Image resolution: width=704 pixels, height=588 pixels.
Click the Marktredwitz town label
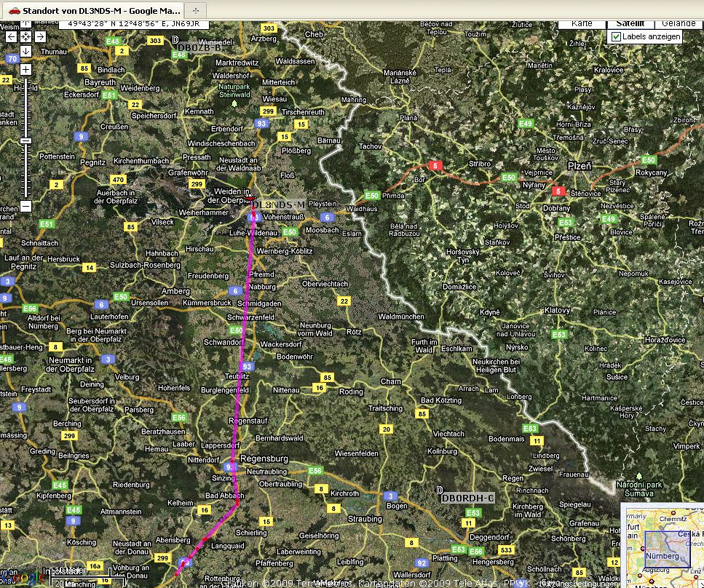[x=237, y=63]
